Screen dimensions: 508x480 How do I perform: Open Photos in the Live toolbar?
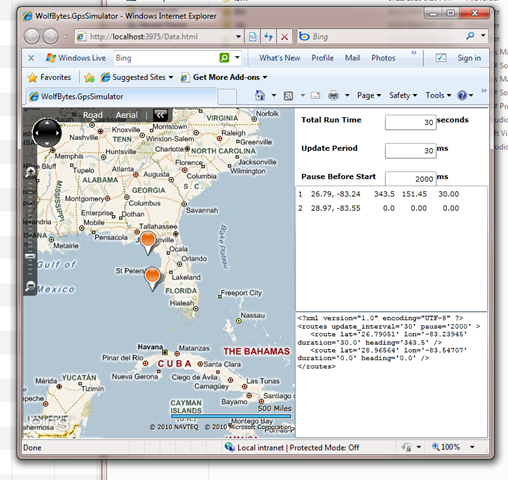tap(383, 58)
